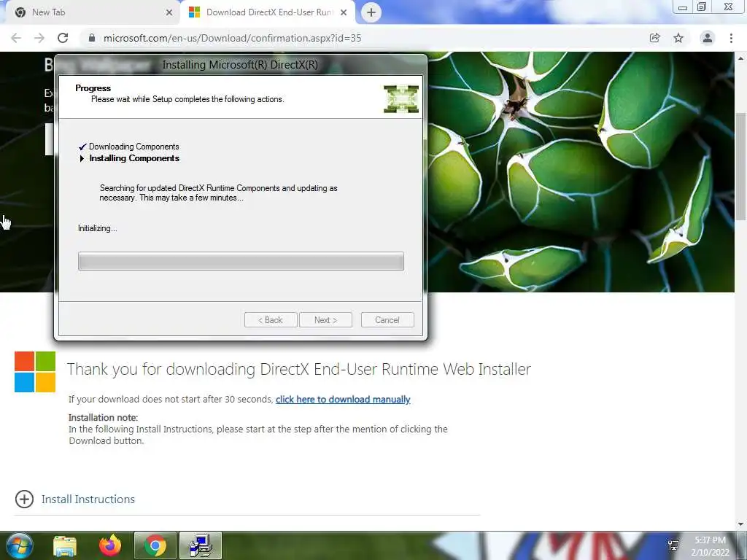Select the Download DirectX End-User Runtime tab

[x=267, y=12]
